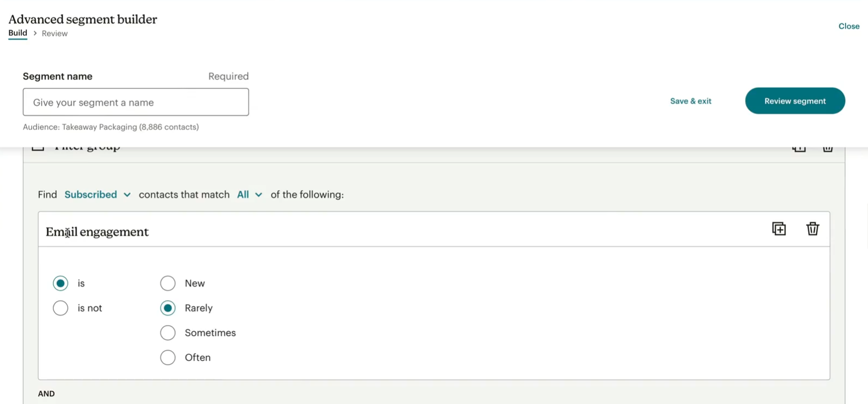This screenshot has width=868, height=404.
Task: Click the Audience: Takeaway Packaging text
Action: tap(111, 127)
